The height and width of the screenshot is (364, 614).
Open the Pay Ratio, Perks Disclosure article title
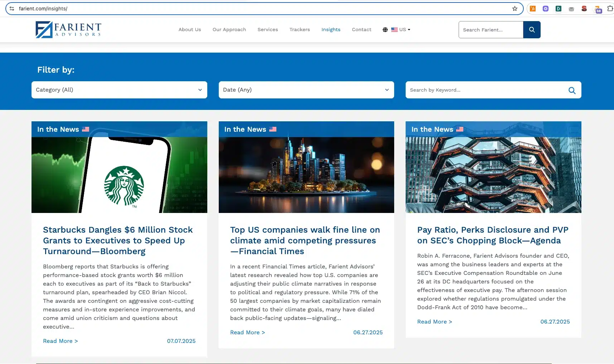point(493,235)
